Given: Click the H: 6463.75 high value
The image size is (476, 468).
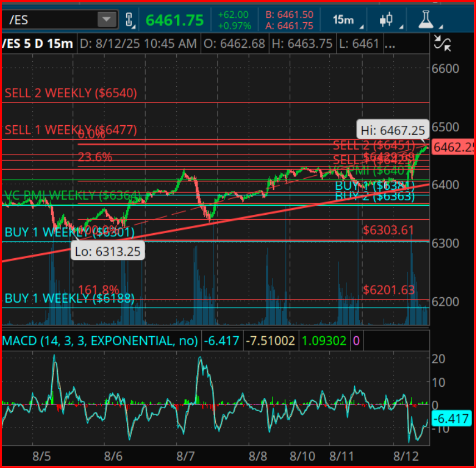Looking at the screenshot, I should tap(302, 44).
